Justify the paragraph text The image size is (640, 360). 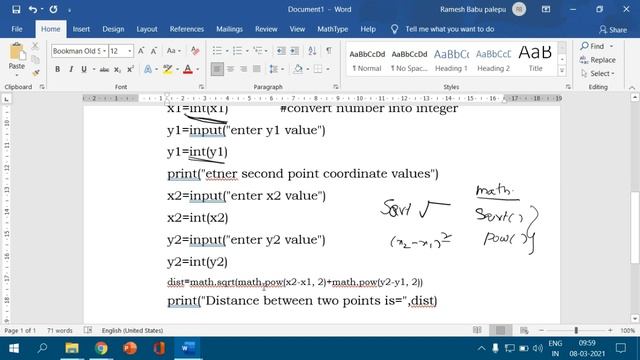[257, 69]
